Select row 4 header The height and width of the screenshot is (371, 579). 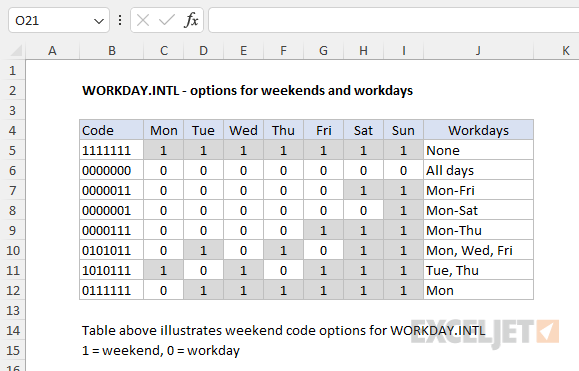click(13, 130)
